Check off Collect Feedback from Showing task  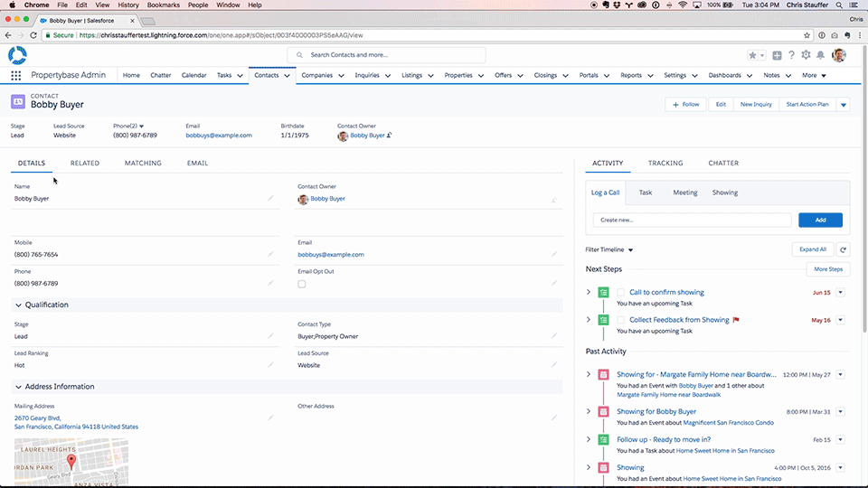point(620,320)
